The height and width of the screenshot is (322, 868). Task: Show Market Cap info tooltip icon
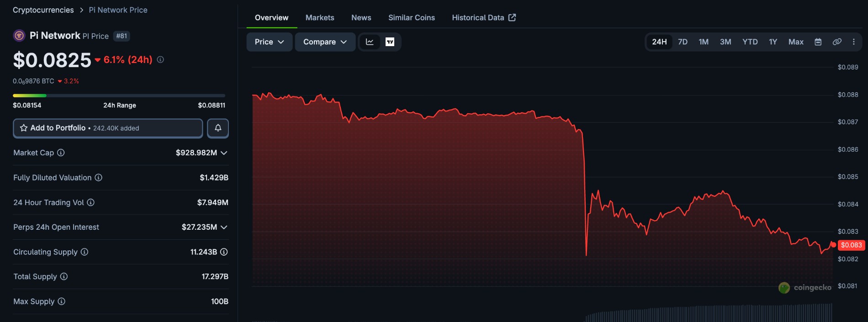[61, 153]
